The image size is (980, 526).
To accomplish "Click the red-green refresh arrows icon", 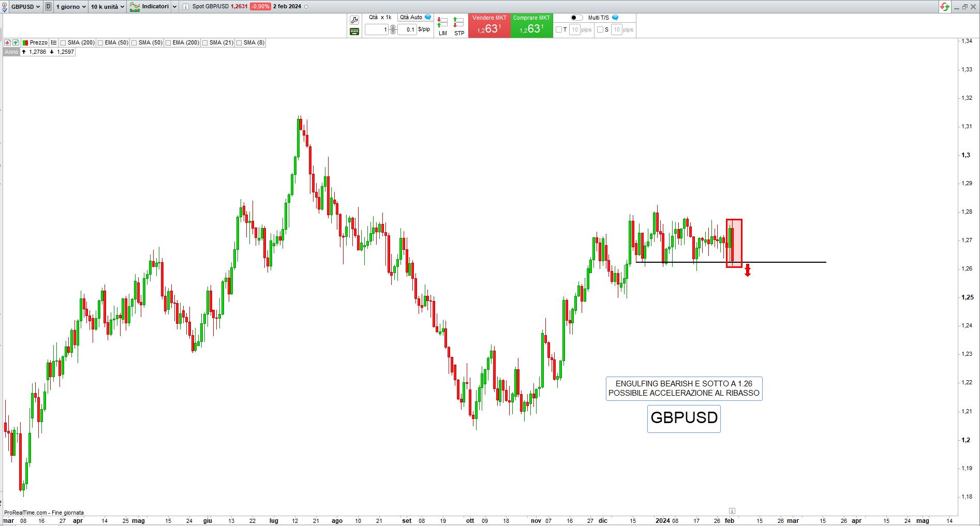I will pos(945,7).
